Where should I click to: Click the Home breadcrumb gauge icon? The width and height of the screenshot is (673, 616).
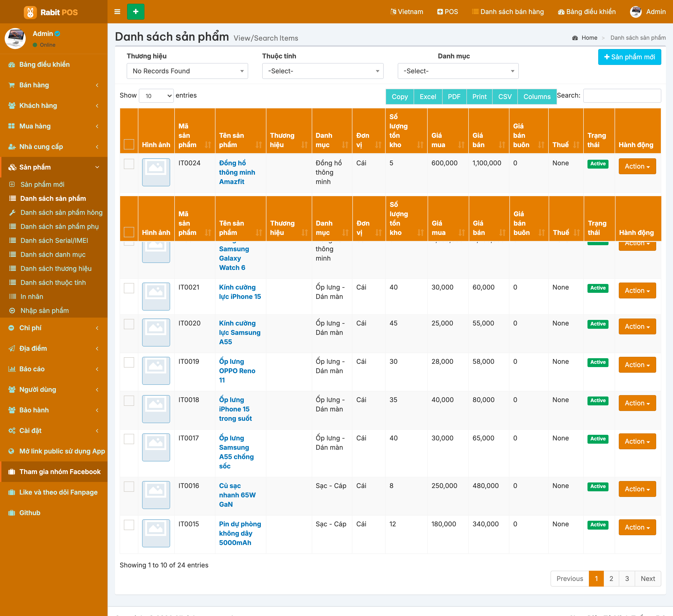575,38
